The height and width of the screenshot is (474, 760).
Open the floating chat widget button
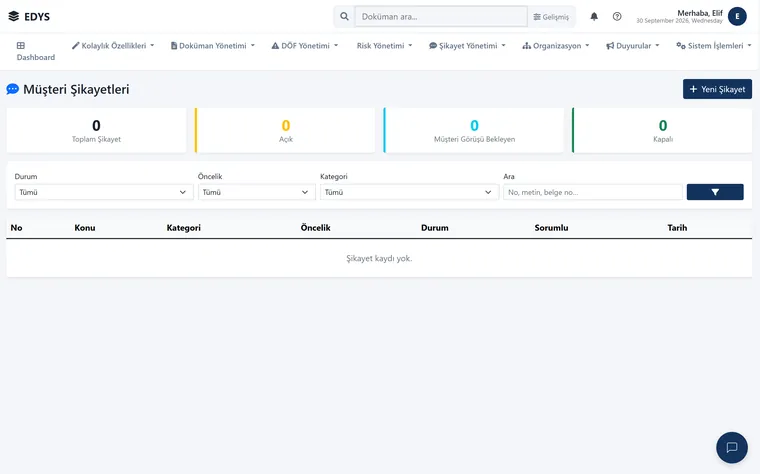732,447
